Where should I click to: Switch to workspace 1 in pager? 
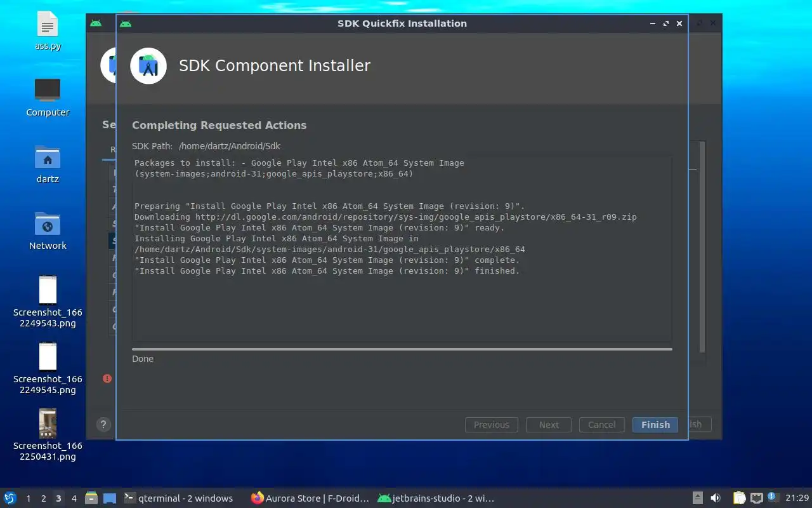(28, 498)
